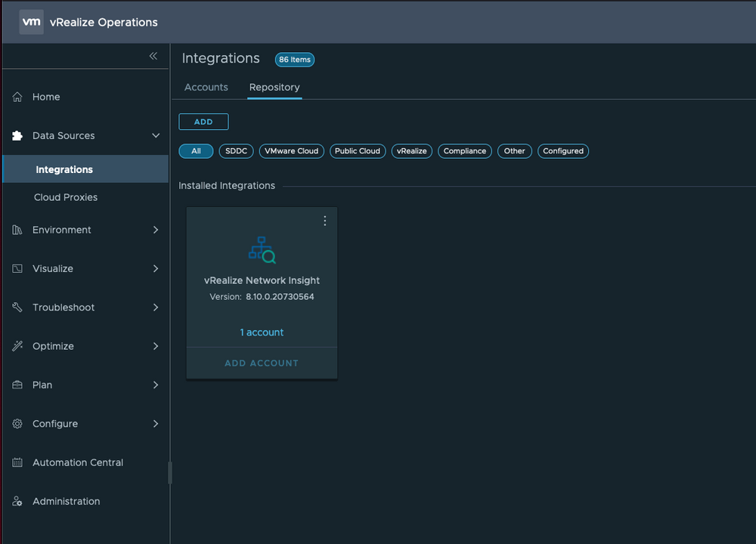Click the version number 8.10.0.20730564
Image resolution: width=756 pixels, height=544 pixels.
coord(280,297)
